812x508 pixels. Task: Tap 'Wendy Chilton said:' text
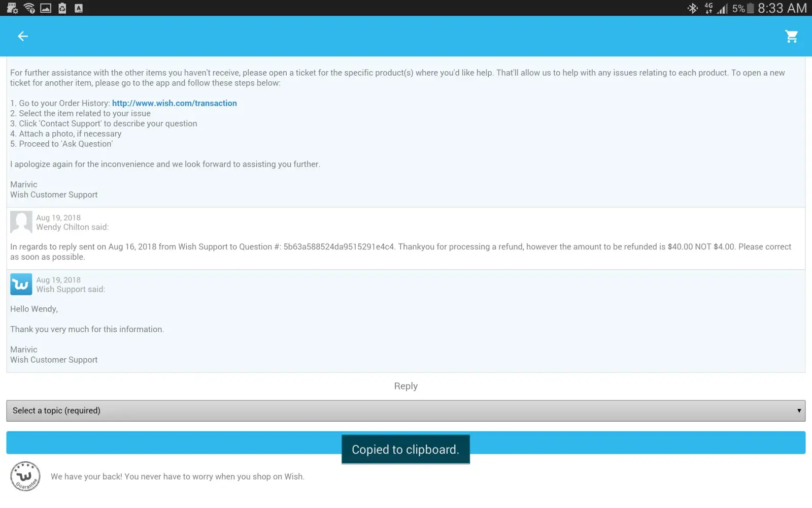(x=73, y=227)
